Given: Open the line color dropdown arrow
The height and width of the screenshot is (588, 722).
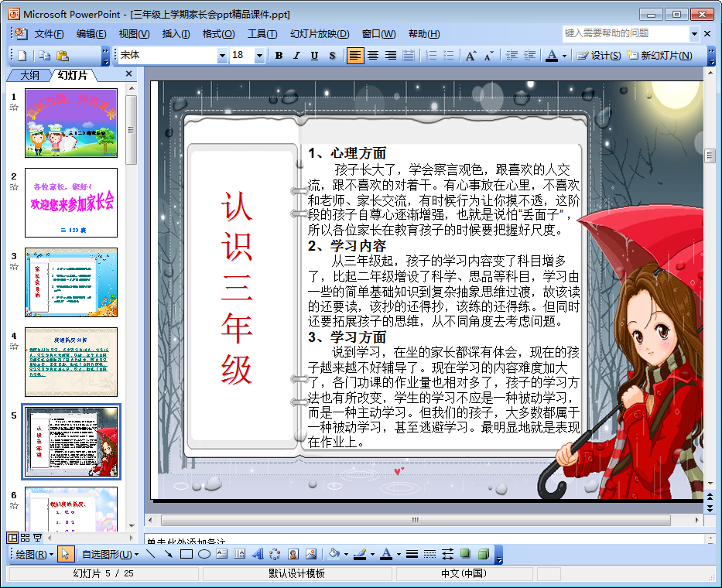Looking at the screenshot, I should coord(372,555).
